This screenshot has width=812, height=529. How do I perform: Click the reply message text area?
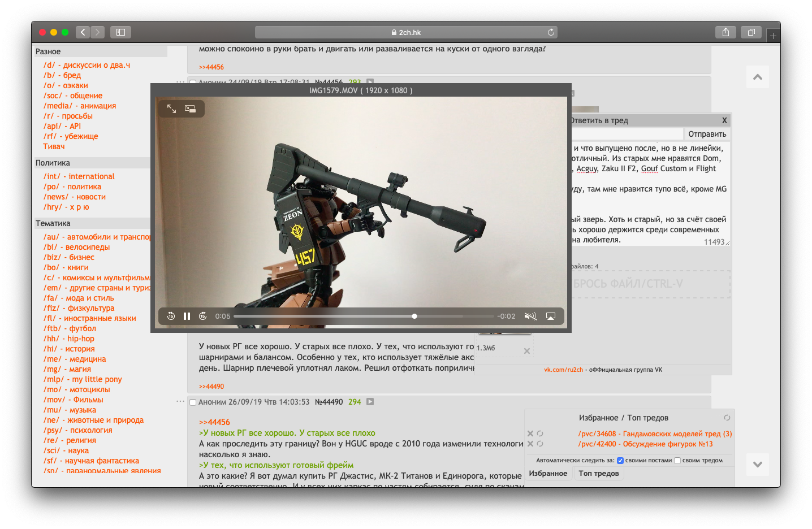(x=650, y=194)
